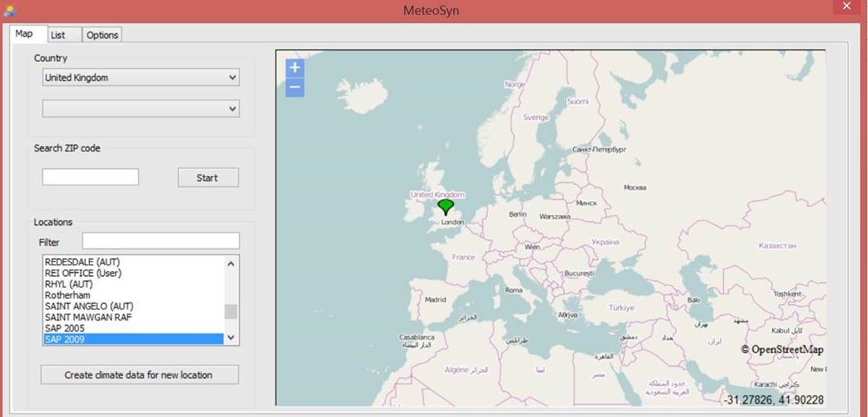Screen dimensions: 868x417
Task: Select the Map tab
Action: (24, 33)
